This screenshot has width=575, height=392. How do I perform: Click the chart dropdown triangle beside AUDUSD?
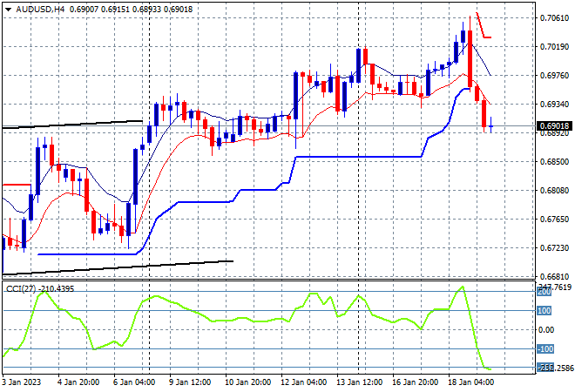click(8, 10)
